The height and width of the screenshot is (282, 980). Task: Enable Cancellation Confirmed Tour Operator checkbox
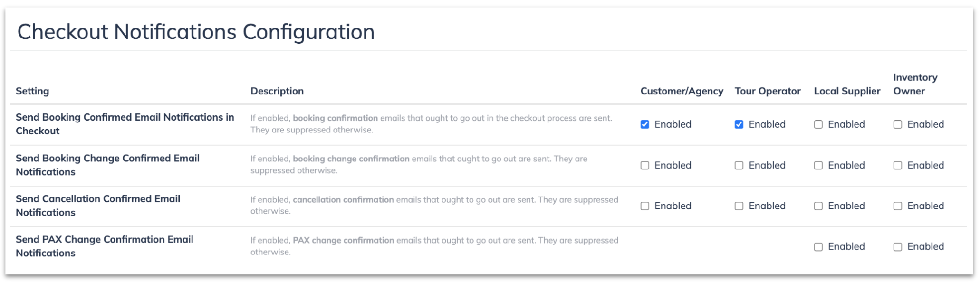click(739, 206)
